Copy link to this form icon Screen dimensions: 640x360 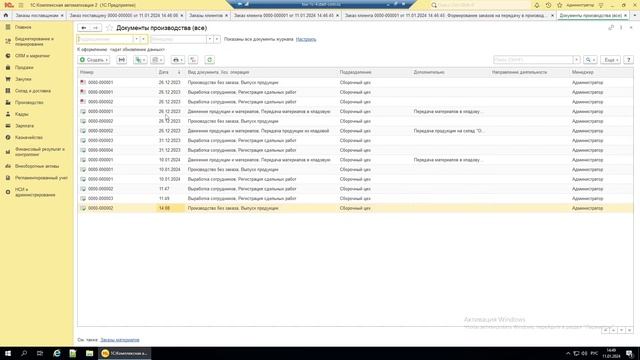click(611, 28)
